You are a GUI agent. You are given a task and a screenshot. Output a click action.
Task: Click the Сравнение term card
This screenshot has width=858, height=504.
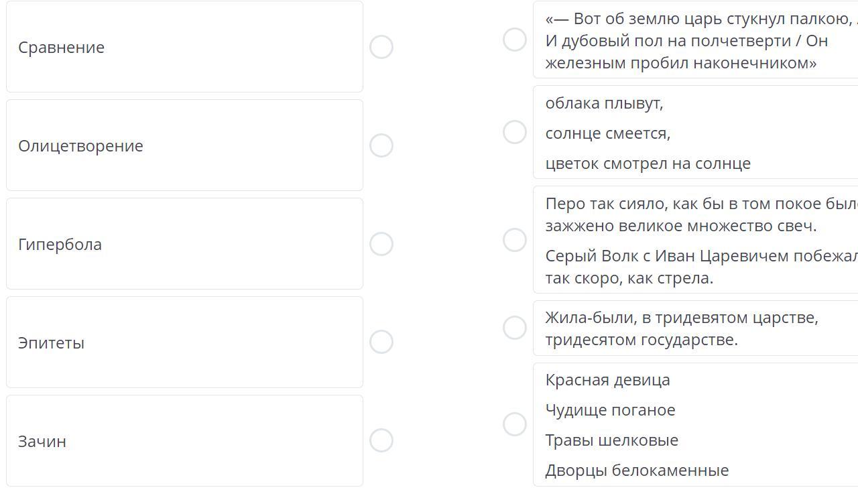(184, 47)
